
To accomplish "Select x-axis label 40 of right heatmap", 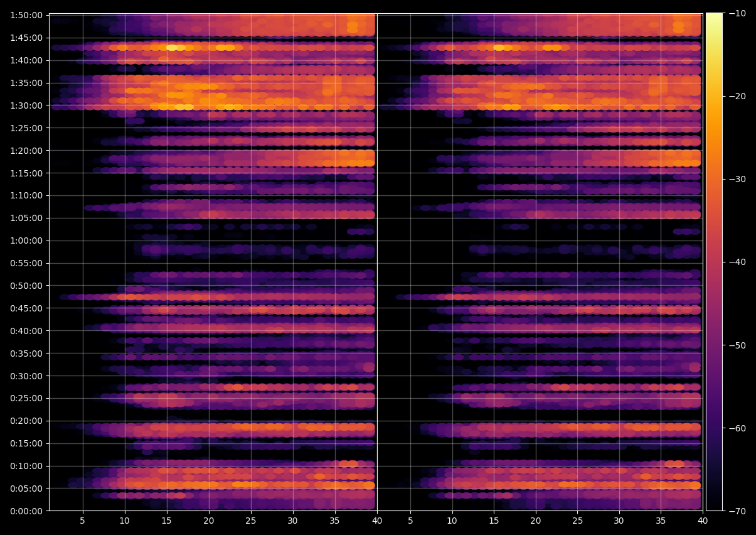I will click(x=703, y=521).
